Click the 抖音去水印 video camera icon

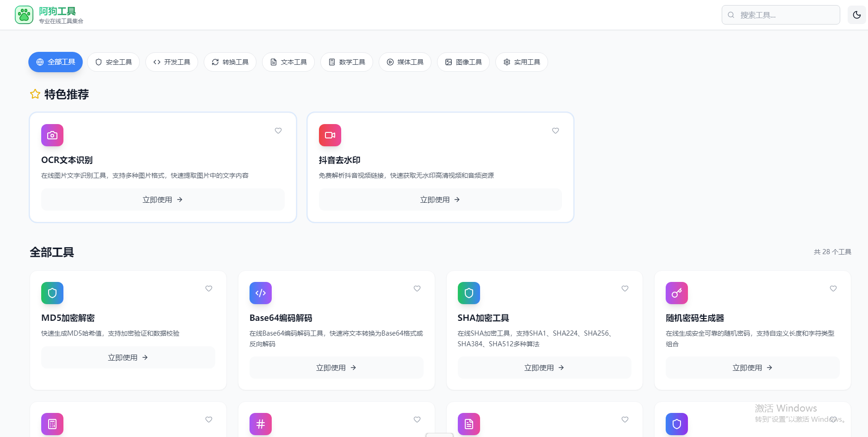(330, 135)
